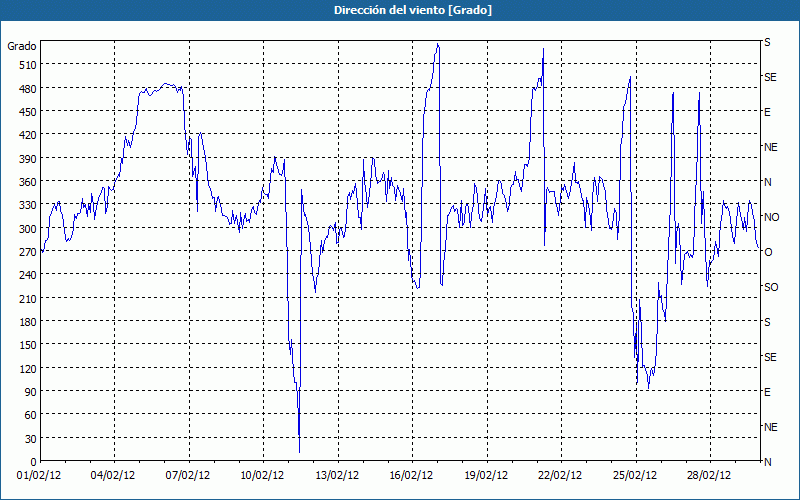Select the 30 degree axis label
Screen dimensions: 800x500
[30, 439]
